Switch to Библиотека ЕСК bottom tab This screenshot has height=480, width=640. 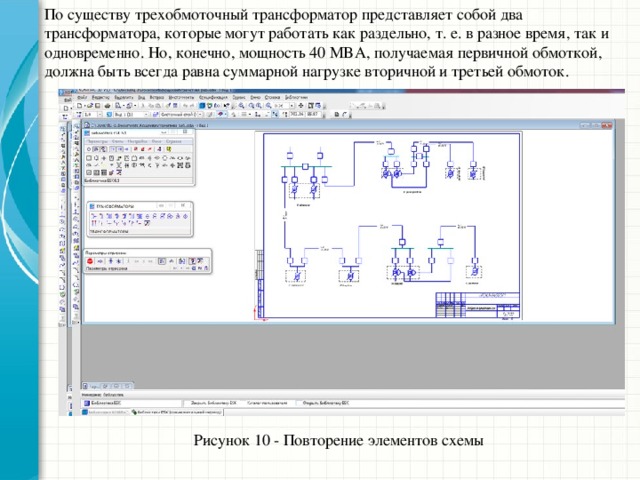[x=178, y=412]
